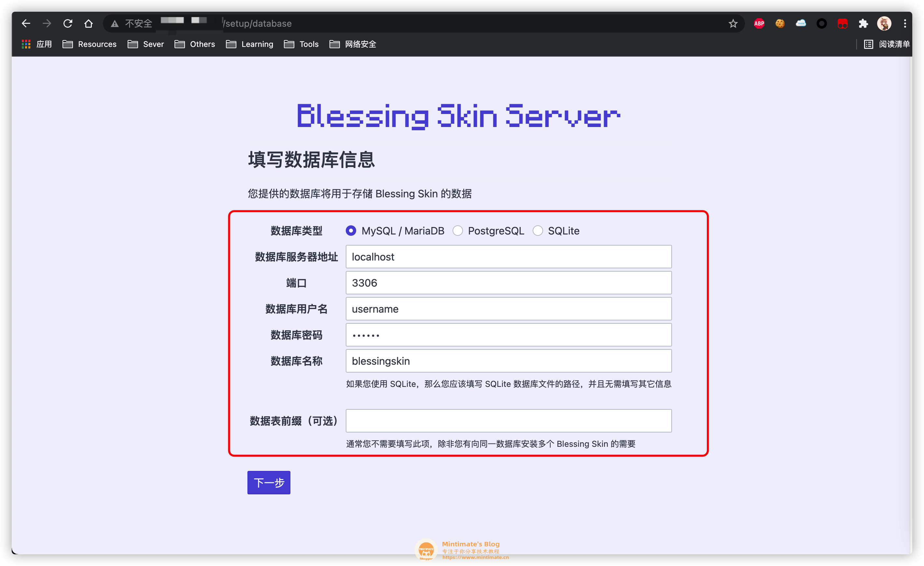Open the Resources bookmark folder
The width and height of the screenshot is (924, 566).
click(89, 44)
